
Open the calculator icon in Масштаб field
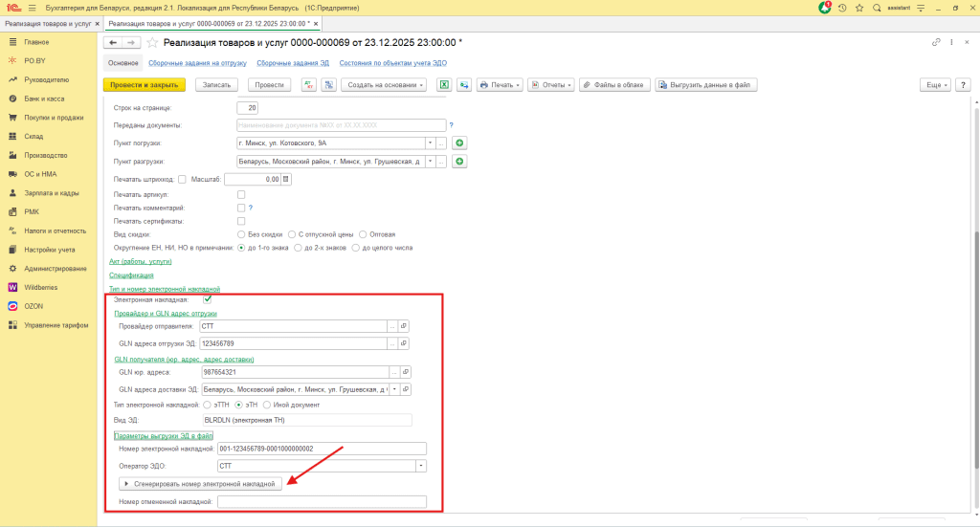(285, 179)
